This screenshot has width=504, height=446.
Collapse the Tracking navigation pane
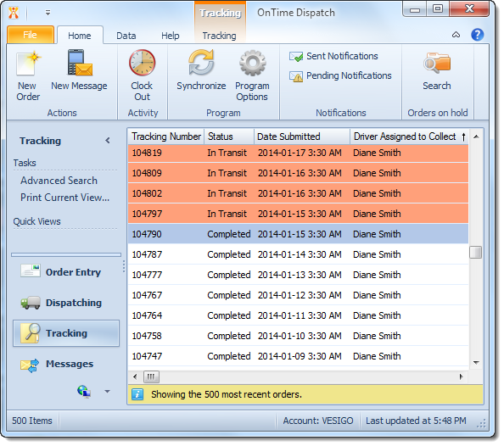point(108,141)
